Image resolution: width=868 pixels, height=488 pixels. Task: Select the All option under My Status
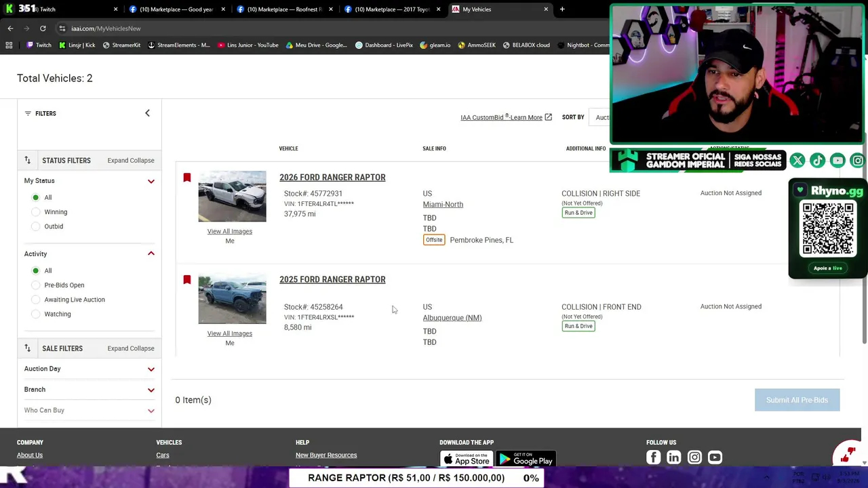coord(36,197)
